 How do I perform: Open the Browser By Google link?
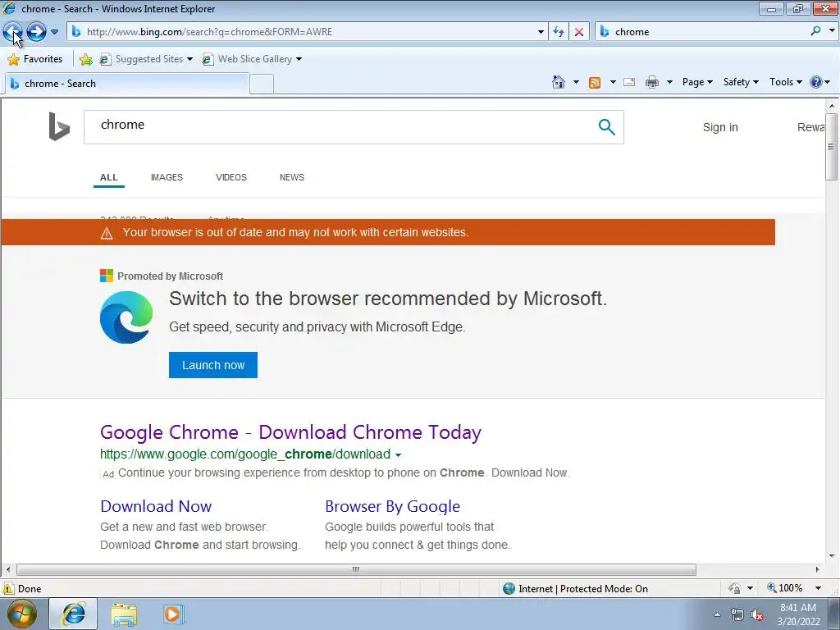tap(392, 506)
